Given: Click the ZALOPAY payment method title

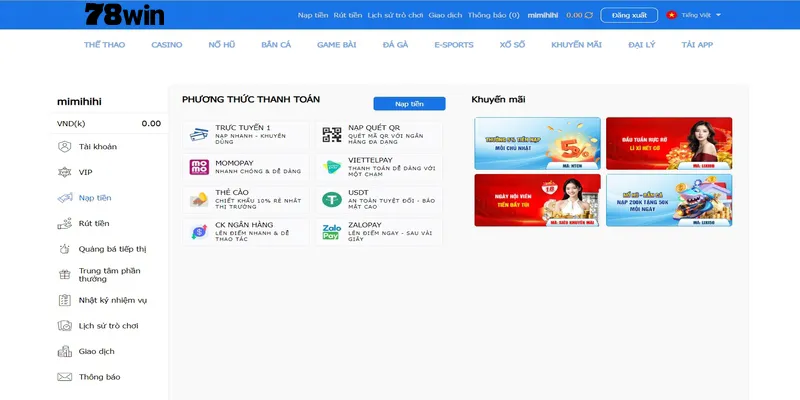Looking at the screenshot, I should click(x=365, y=225).
